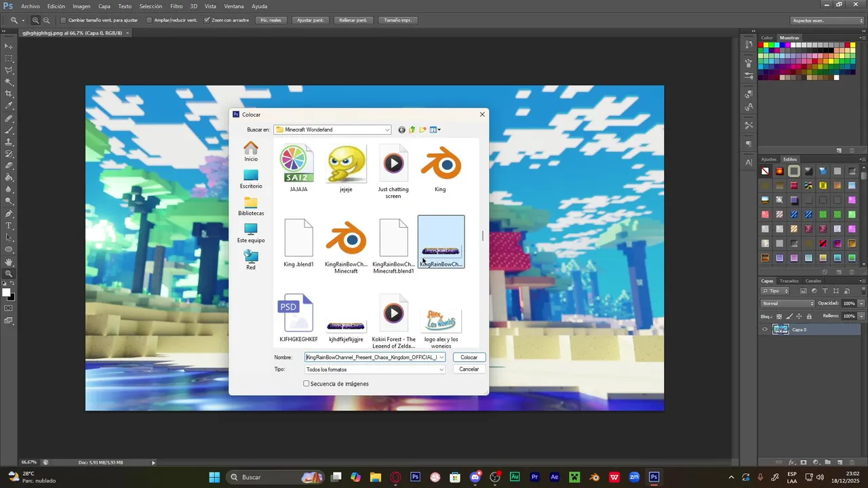
Task: Select the Eyedropper tool
Action: pos(9,106)
